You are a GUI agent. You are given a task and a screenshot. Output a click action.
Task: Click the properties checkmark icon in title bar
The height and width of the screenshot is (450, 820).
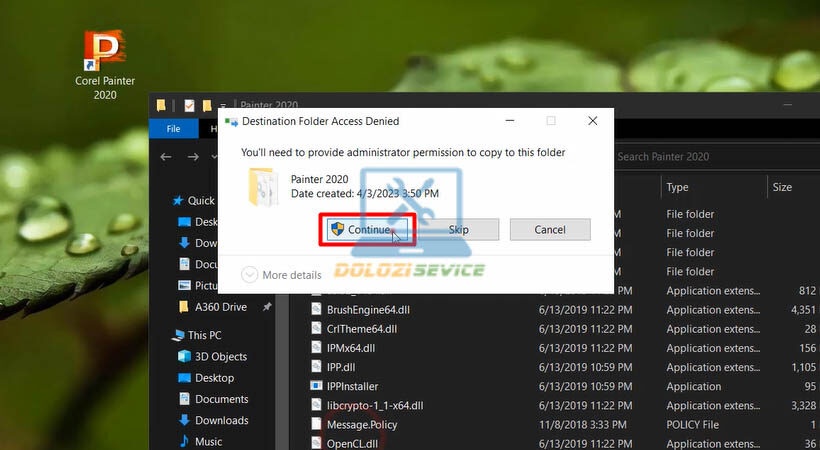[x=189, y=106]
